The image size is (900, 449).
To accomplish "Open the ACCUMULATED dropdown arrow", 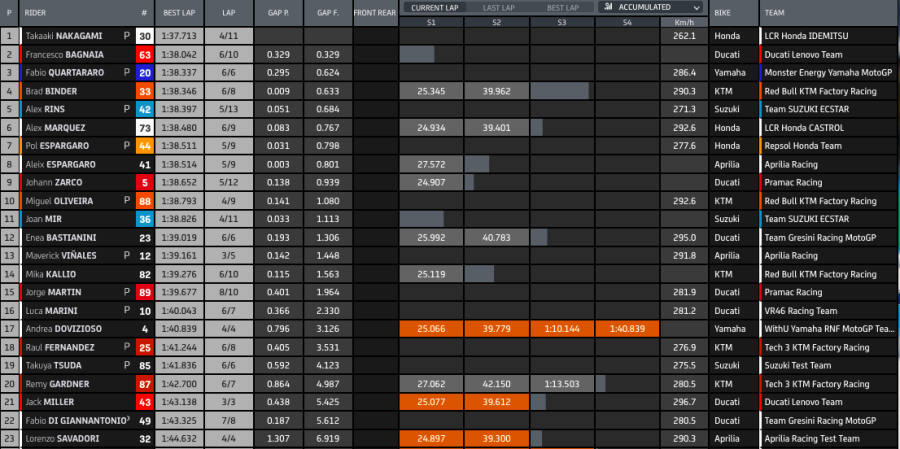I will pos(695,7).
